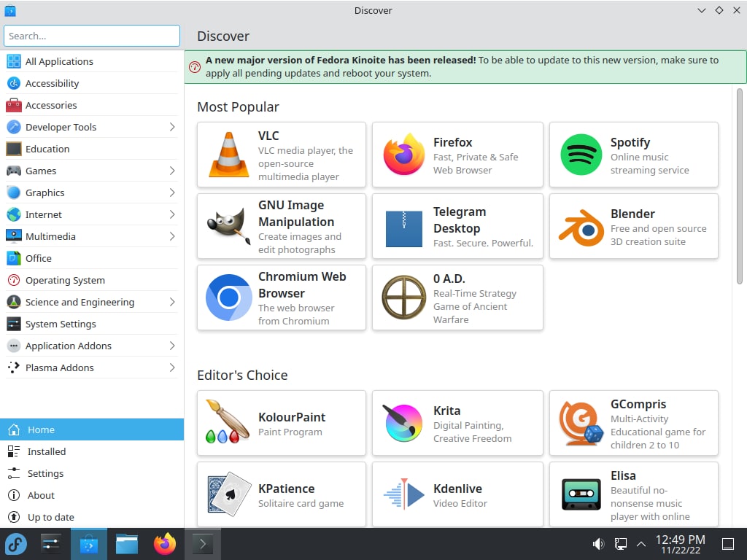The image size is (747, 560).
Task: Open the file manager from the taskbar
Action: 127,544
